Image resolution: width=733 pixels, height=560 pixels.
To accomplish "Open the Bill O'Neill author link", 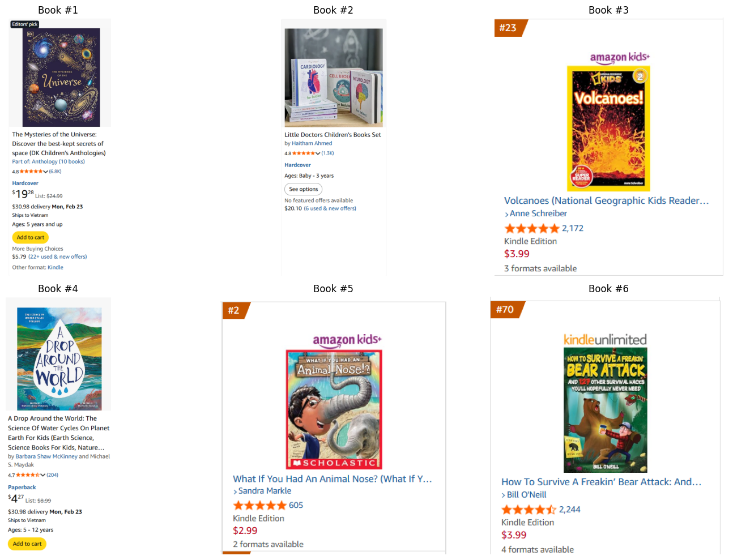I will [x=526, y=494].
